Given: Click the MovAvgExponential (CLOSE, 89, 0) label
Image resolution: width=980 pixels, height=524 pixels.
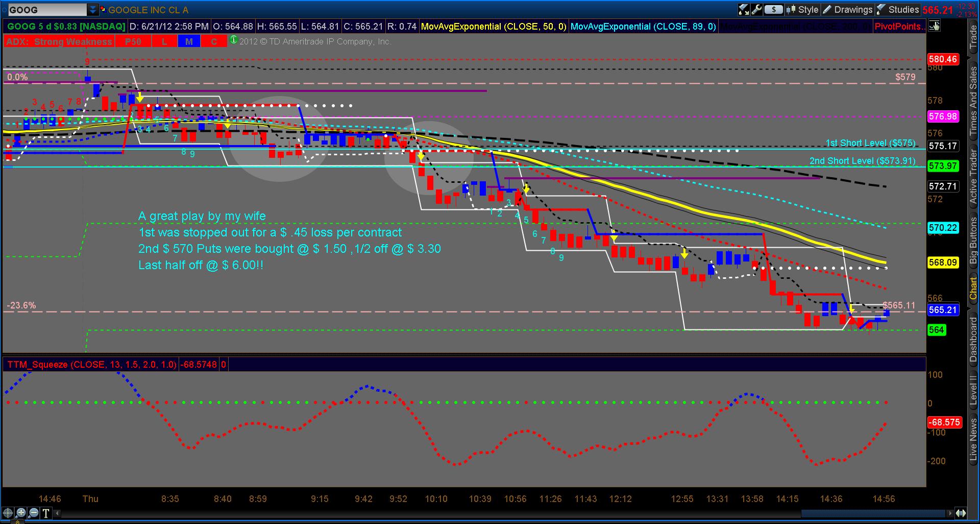Looking at the screenshot, I should click(643, 27).
